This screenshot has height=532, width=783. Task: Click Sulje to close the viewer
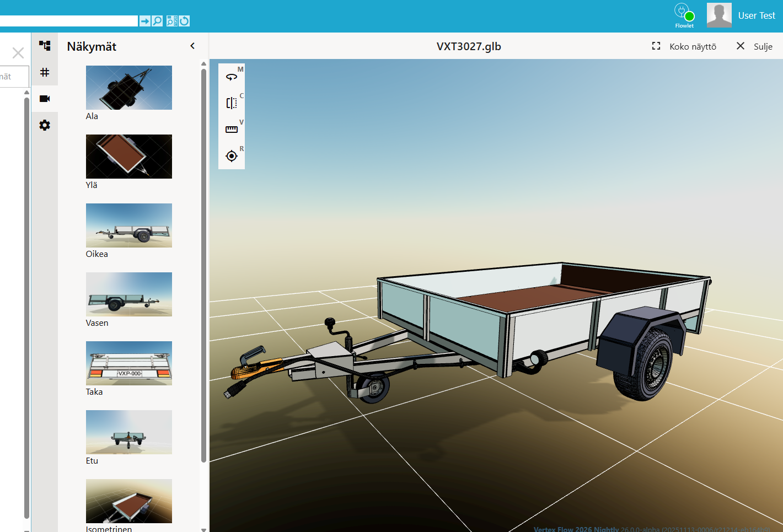tap(754, 46)
